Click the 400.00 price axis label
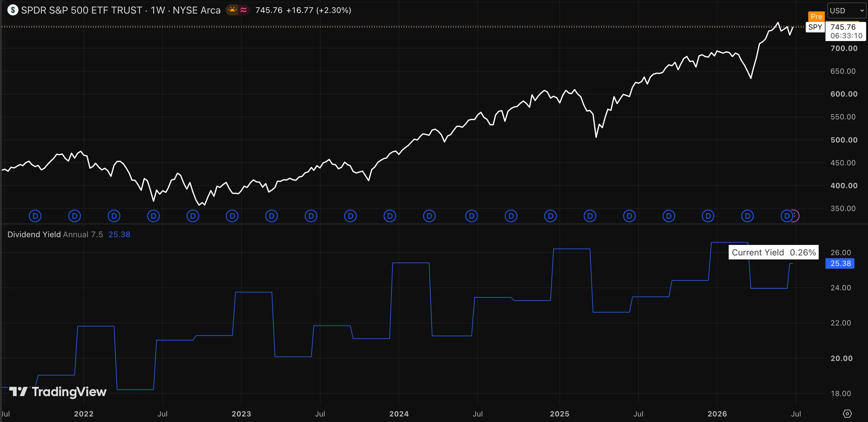Viewport: 868px width, 422px height. [x=844, y=185]
